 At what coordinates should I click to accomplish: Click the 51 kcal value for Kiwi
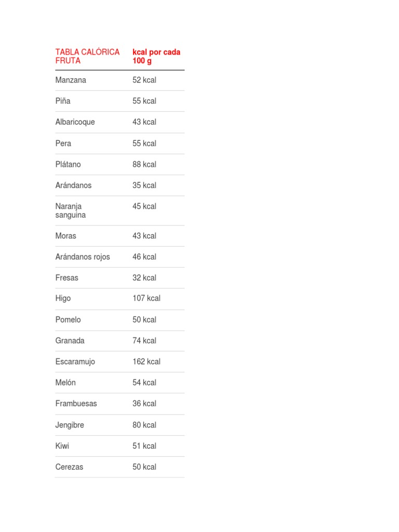point(144,446)
